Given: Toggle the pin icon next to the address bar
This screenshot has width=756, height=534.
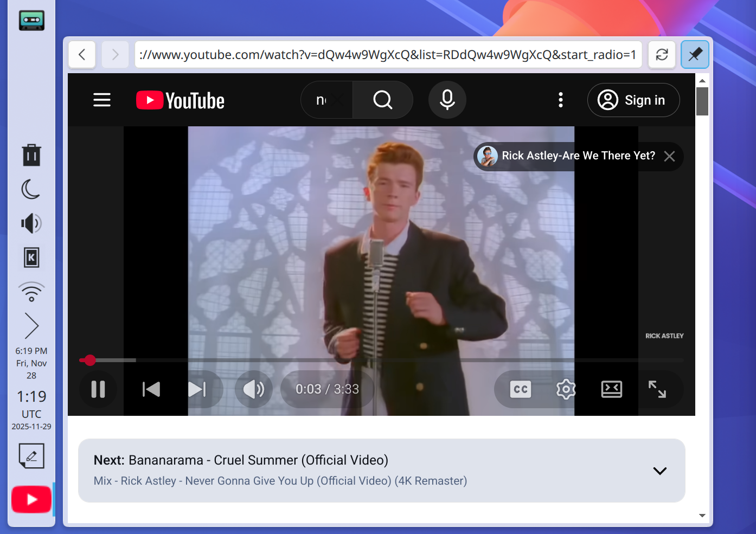Looking at the screenshot, I should [x=695, y=54].
